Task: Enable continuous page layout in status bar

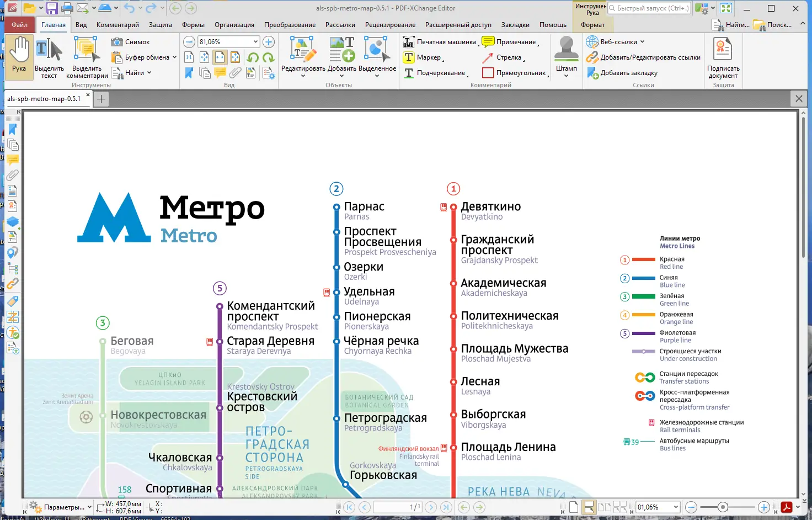Action: tap(589, 507)
